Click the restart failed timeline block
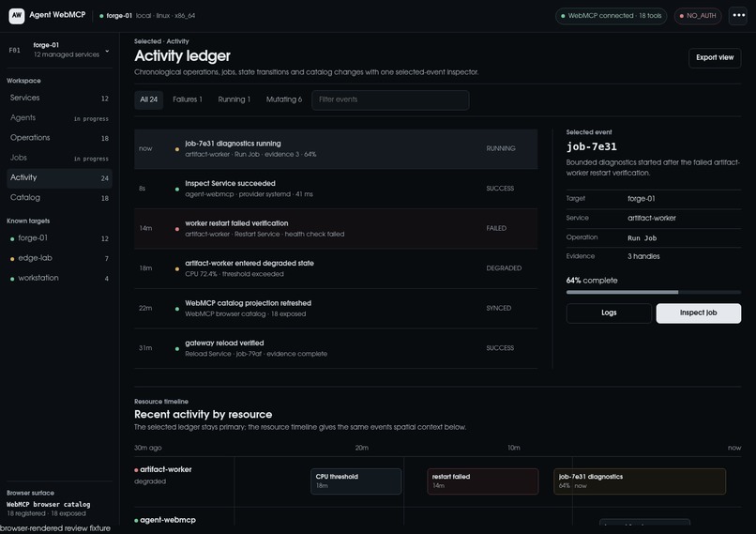Screen dimensions: 756x534 [483, 481]
